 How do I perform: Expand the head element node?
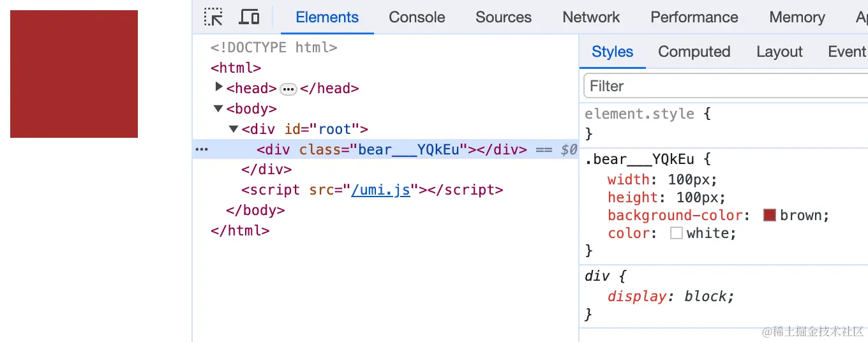point(219,87)
